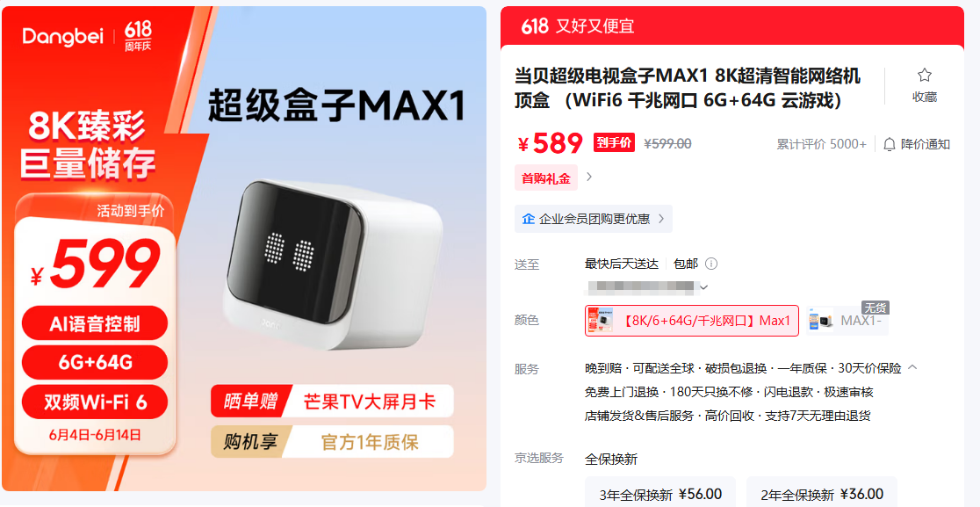Choose 3年全保换新 ¥56.00 protection plan

(660, 495)
